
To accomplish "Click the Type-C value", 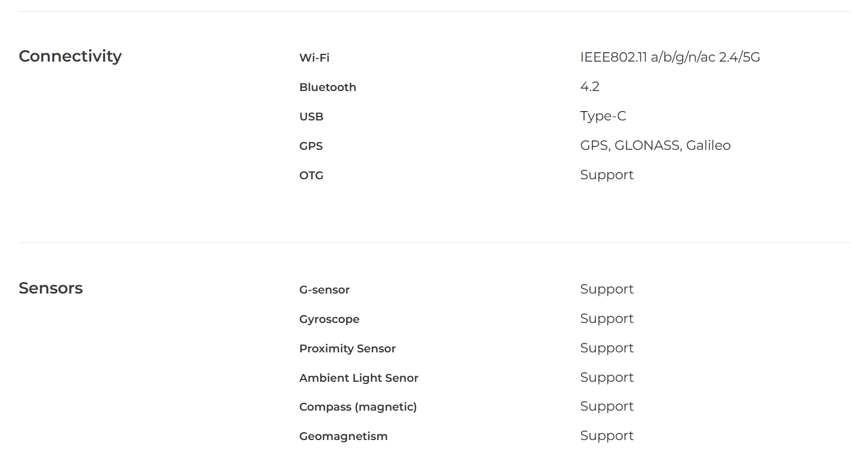I will pos(603,116).
